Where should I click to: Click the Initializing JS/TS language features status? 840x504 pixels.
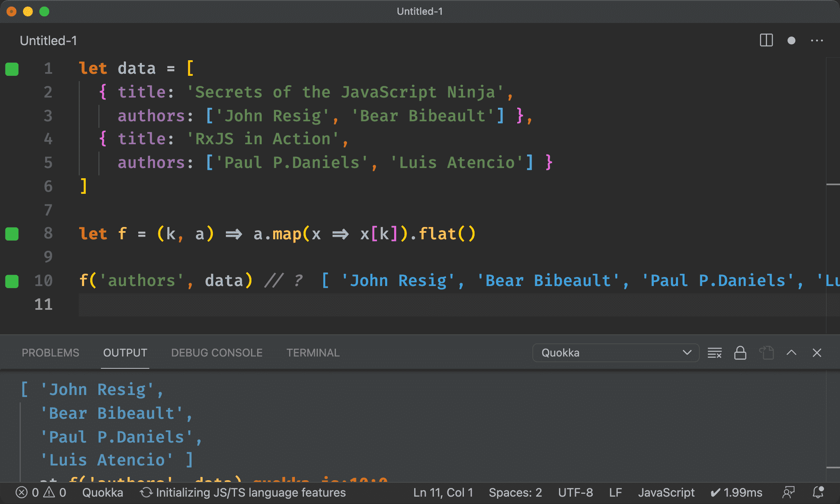pos(243,493)
